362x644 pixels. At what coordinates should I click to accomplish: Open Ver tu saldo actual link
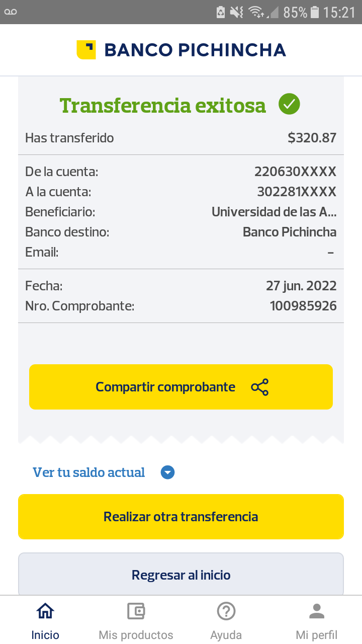pyautogui.click(x=89, y=472)
